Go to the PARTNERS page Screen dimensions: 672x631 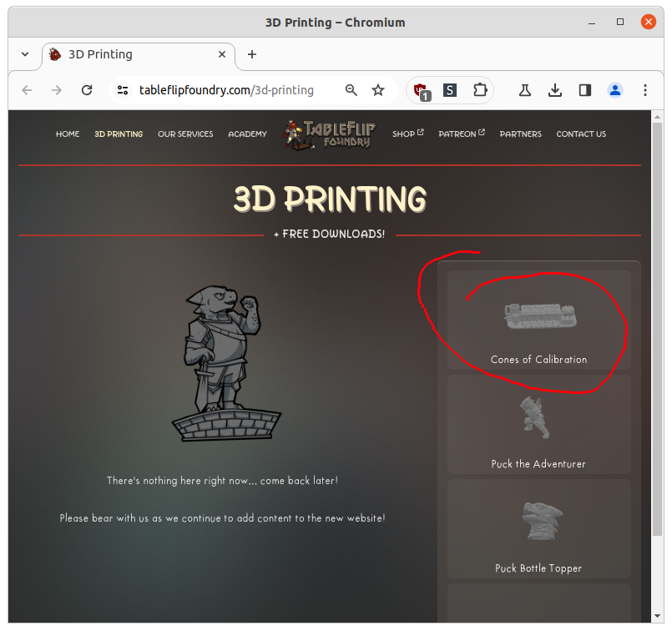(520, 134)
